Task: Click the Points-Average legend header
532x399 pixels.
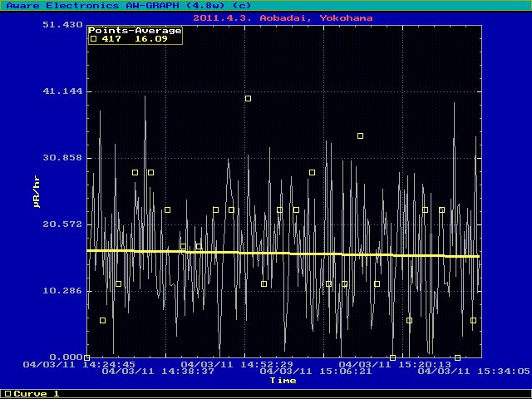Action: [135, 30]
